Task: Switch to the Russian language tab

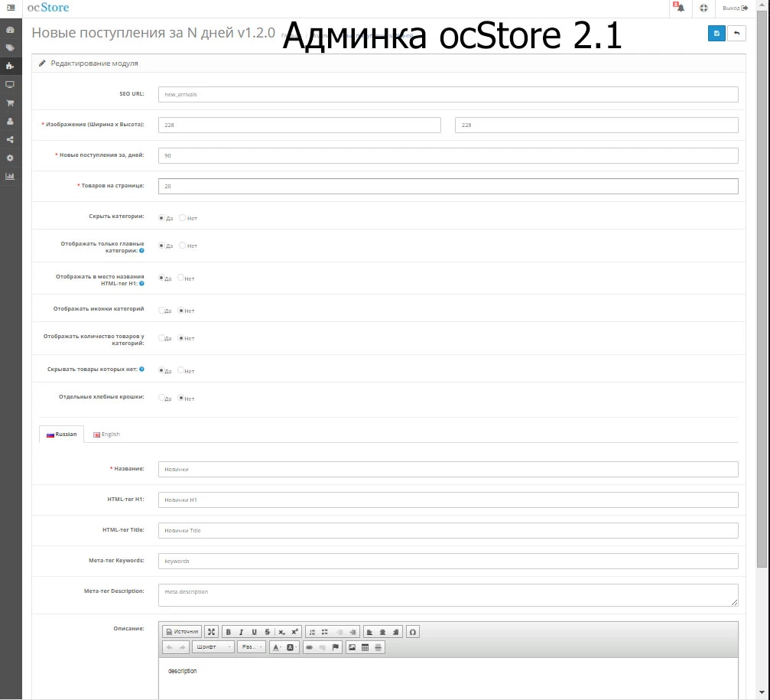Action: [61, 435]
